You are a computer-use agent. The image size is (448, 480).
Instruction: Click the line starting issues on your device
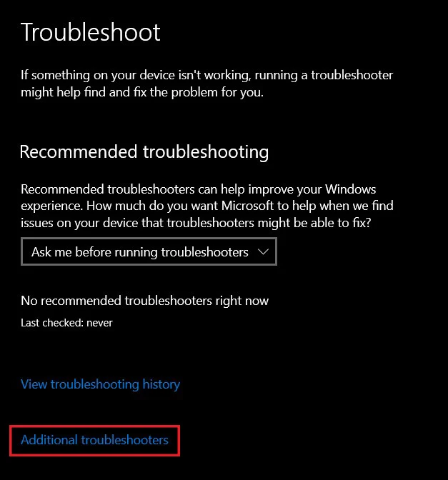(x=196, y=223)
